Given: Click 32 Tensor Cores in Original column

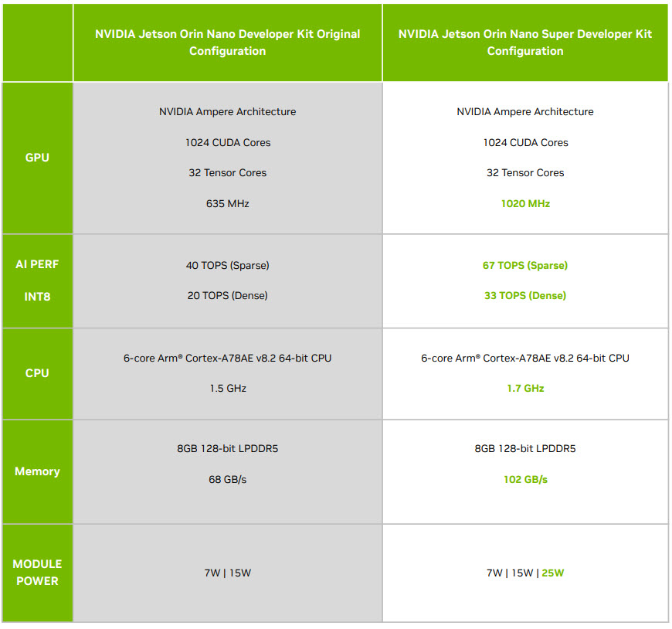Looking at the screenshot, I should click(228, 172).
